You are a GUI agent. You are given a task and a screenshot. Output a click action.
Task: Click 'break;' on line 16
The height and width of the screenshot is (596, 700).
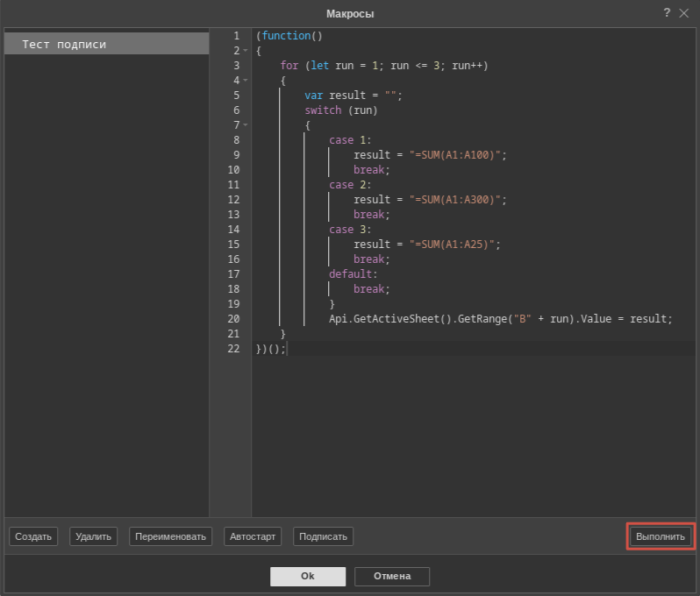[371, 259]
